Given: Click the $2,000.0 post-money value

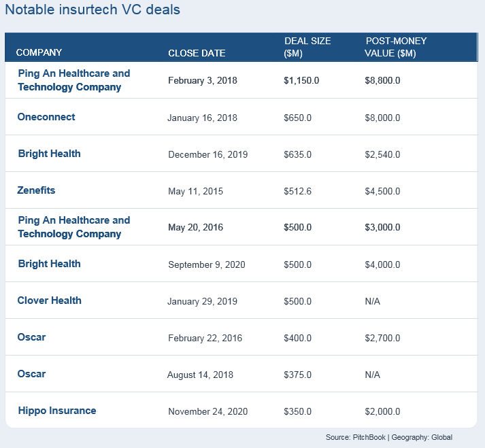Looking at the screenshot, I should [x=382, y=411].
